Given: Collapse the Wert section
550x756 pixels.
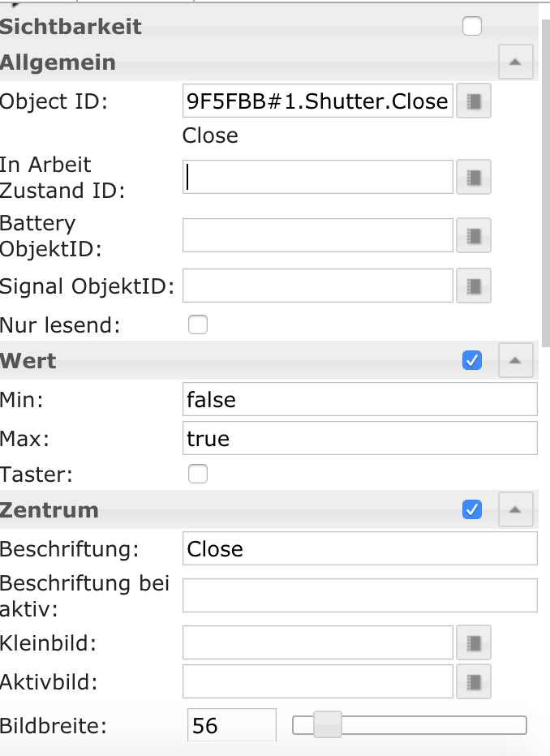Looking at the screenshot, I should 515,360.
